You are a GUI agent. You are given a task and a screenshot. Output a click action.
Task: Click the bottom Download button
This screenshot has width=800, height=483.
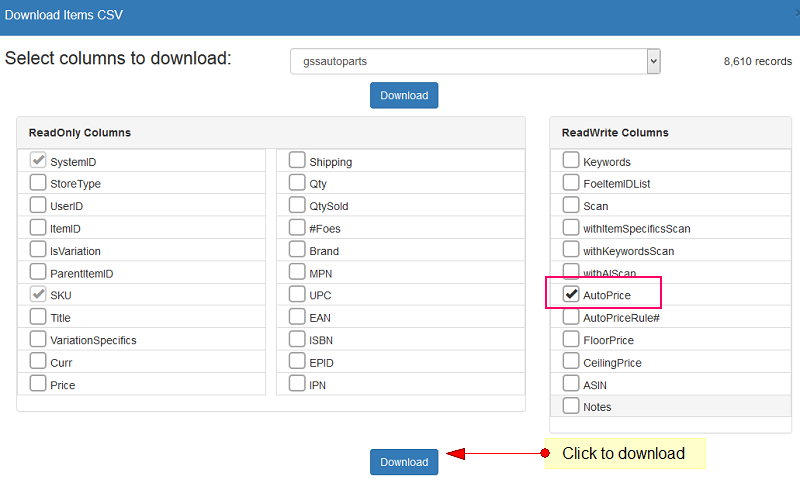point(404,462)
